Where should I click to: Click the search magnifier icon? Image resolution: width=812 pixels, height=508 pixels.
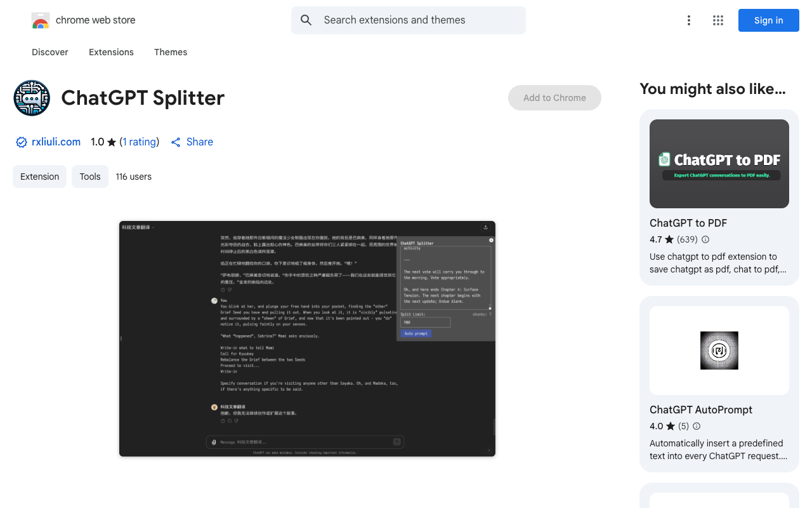[x=306, y=20]
